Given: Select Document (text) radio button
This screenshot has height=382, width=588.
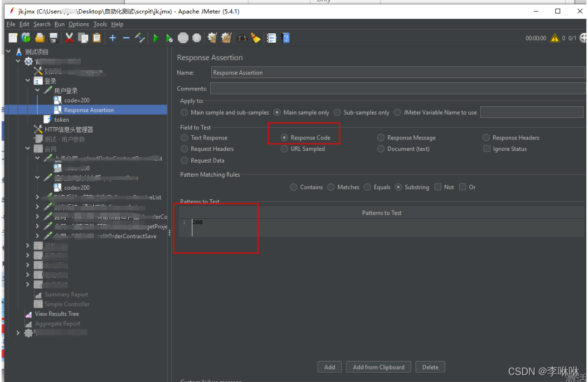Looking at the screenshot, I should click(x=381, y=149).
